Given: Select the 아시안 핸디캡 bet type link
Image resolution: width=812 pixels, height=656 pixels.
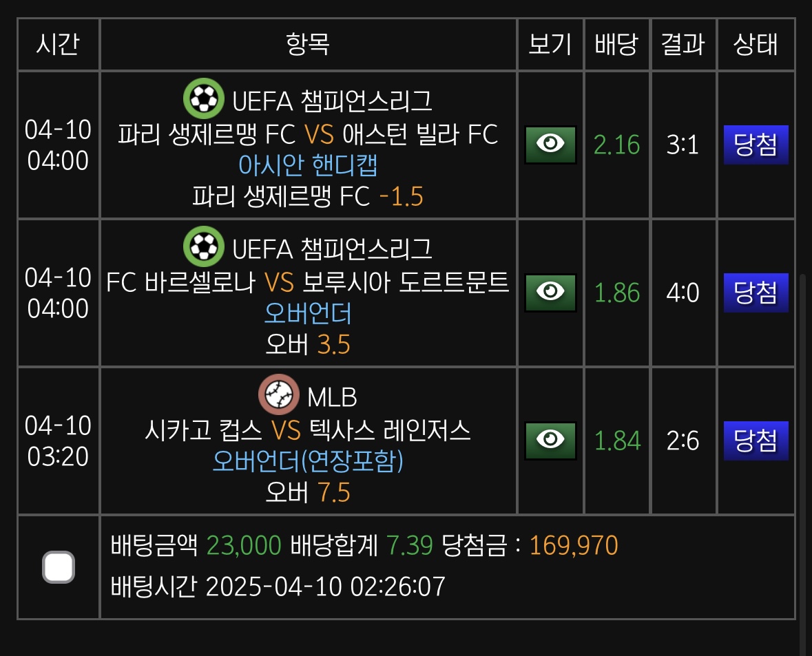Looking at the screenshot, I should pyautogui.click(x=308, y=165).
